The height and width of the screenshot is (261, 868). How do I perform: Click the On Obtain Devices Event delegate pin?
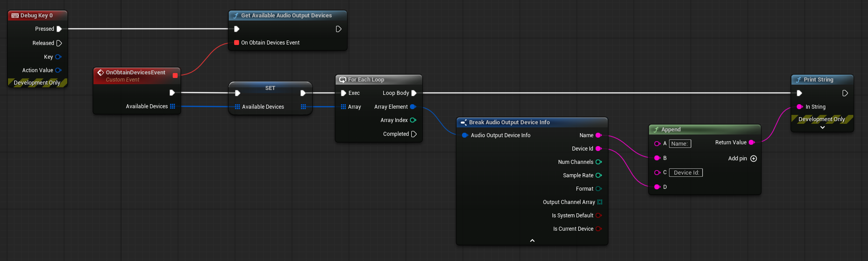(x=237, y=43)
